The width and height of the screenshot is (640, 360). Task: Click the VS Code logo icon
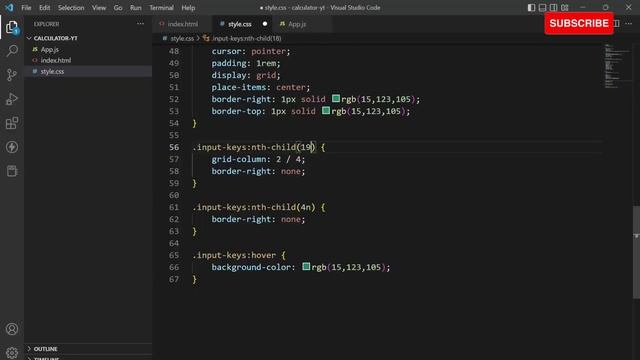pyautogui.click(x=9, y=7)
